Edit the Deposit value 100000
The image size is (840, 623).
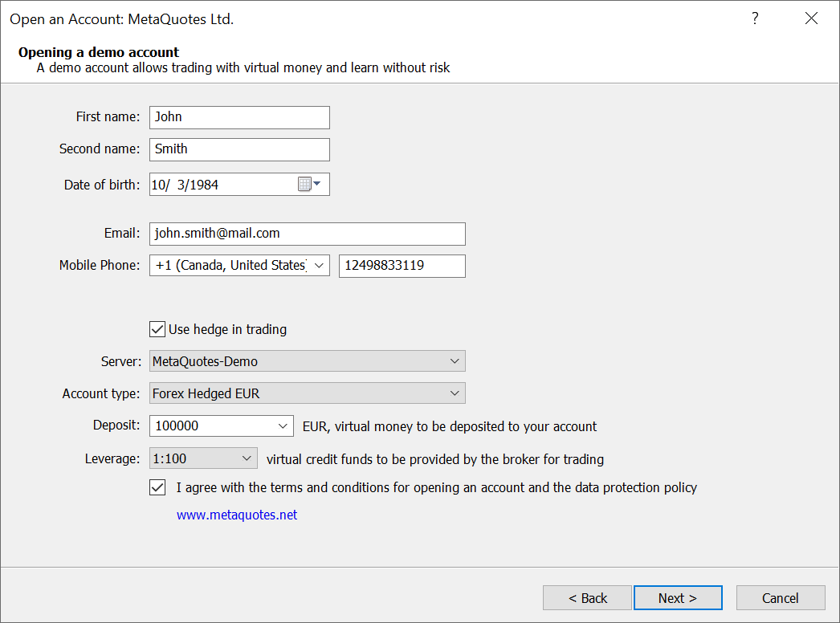pyautogui.click(x=209, y=426)
